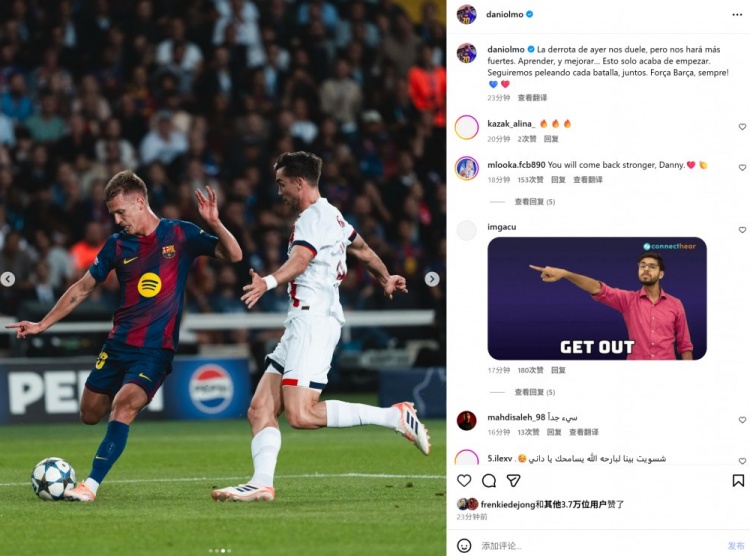Reply to kazak_alina_ comment
The width and height of the screenshot is (750, 556).
pos(551,139)
